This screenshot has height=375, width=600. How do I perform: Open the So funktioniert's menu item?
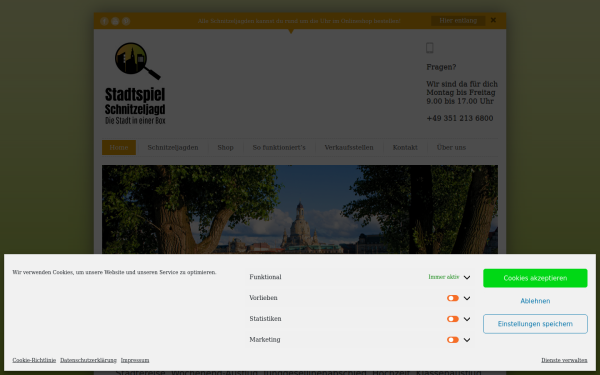click(x=279, y=147)
